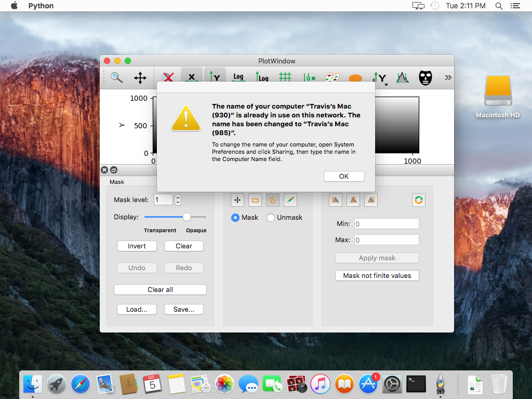Open System Preferences from the Dock

(392, 384)
